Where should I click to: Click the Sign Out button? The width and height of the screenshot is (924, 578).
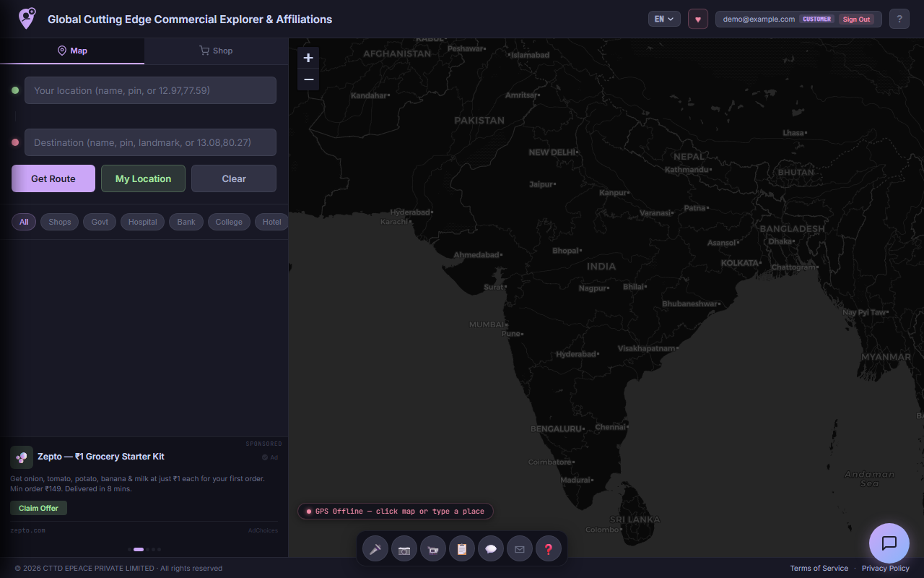pyautogui.click(x=856, y=19)
